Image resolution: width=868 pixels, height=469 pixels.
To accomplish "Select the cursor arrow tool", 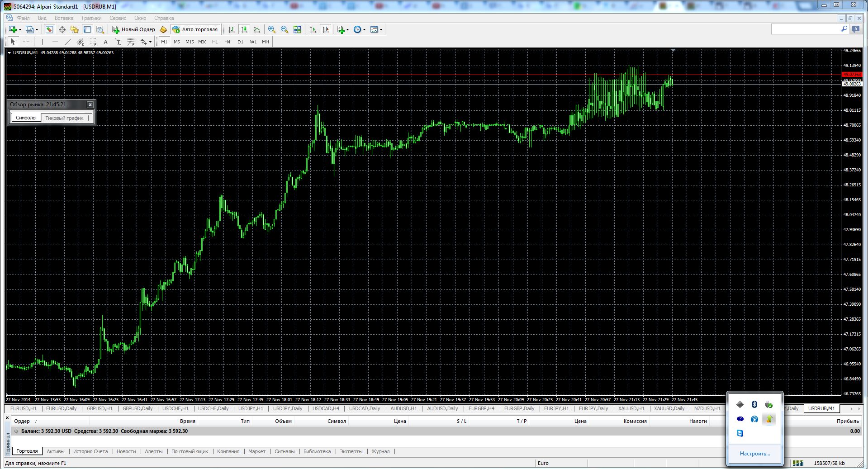I will (13, 42).
